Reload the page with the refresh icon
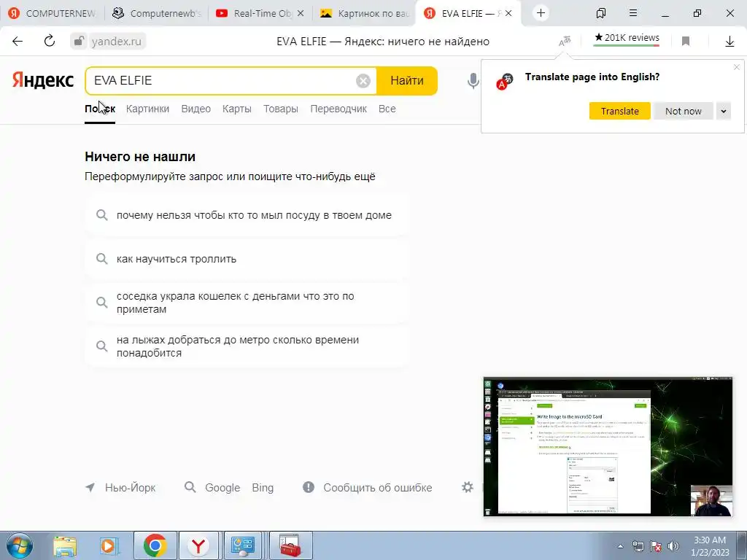 50,42
